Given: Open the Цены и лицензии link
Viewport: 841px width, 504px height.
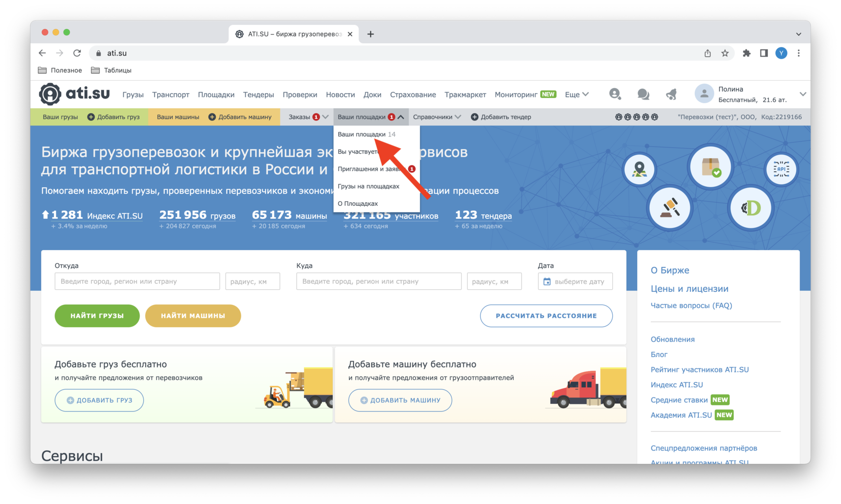Looking at the screenshot, I should (689, 289).
